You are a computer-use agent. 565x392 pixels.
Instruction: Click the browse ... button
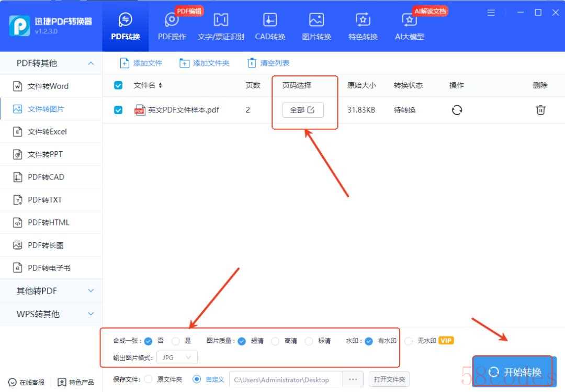pos(353,379)
